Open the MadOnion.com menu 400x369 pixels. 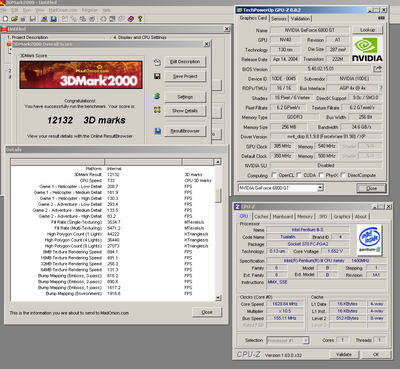click(63, 10)
